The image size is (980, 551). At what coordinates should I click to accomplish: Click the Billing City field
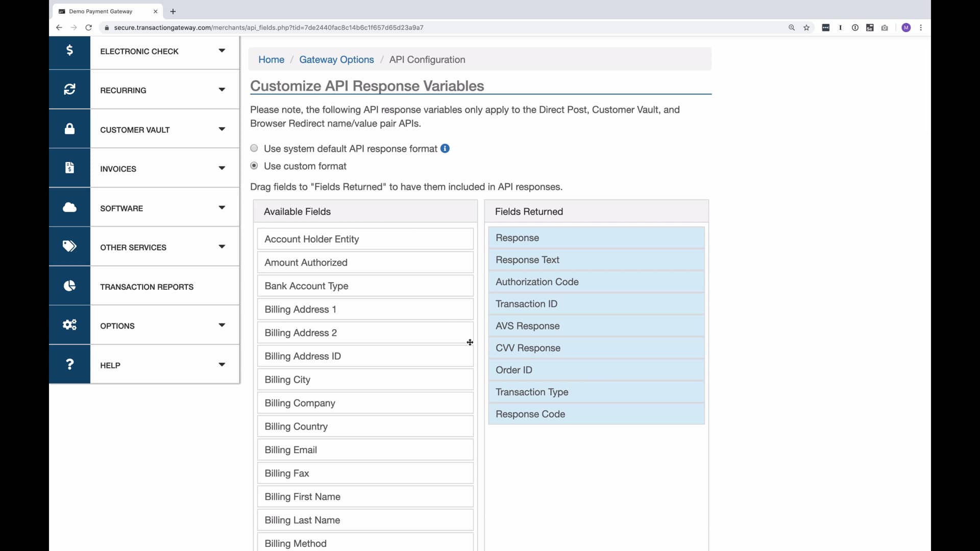(x=365, y=380)
